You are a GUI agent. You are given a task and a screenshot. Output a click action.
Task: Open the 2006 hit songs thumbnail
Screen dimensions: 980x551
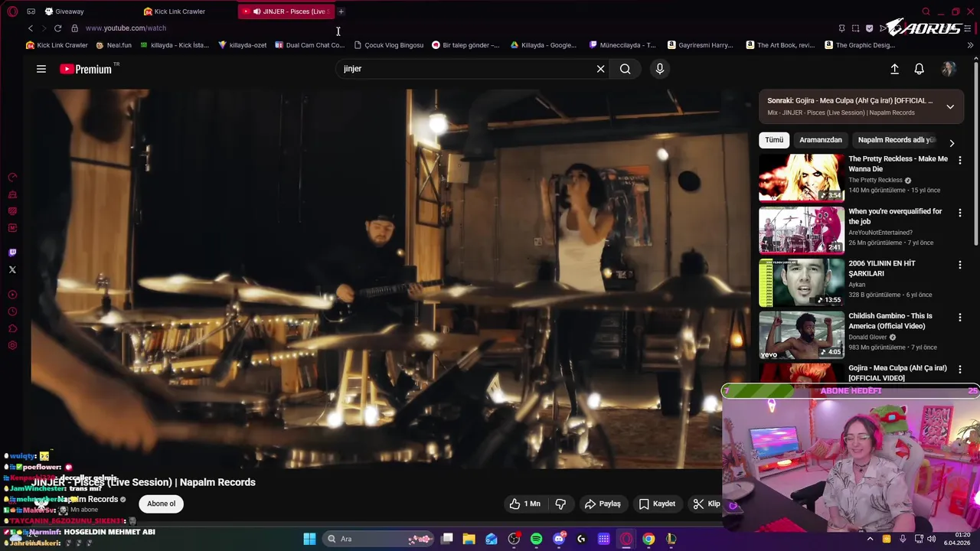click(x=802, y=282)
